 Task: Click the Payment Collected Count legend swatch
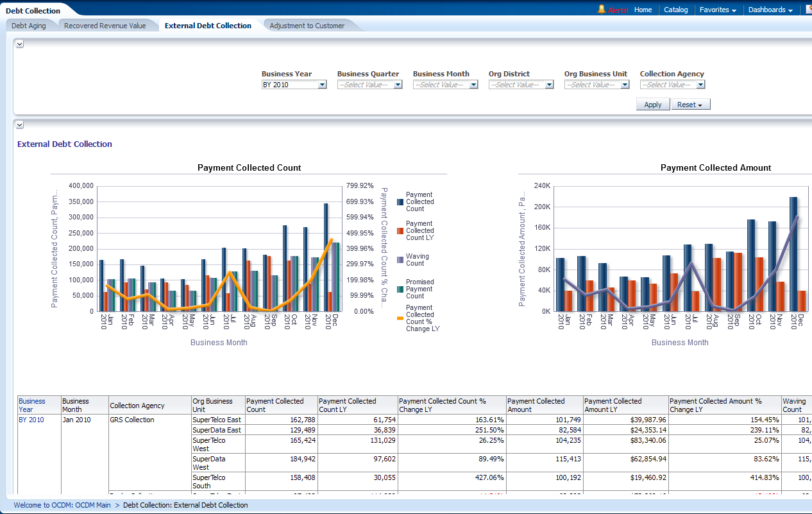click(400, 202)
